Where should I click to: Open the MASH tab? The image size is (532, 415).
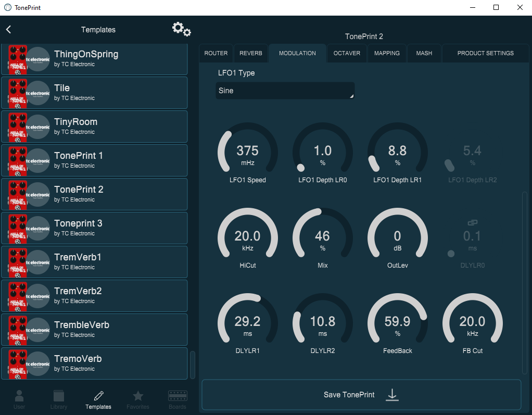tap(424, 53)
